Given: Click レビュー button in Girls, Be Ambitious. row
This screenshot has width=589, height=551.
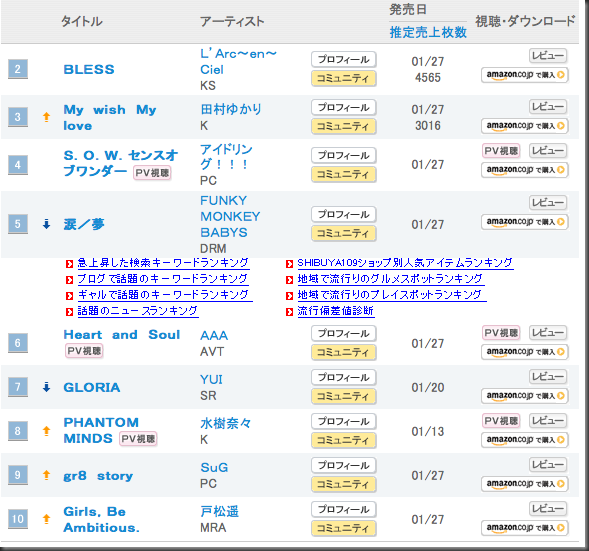Looking at the screenshot, I should [x=548, y=509].
